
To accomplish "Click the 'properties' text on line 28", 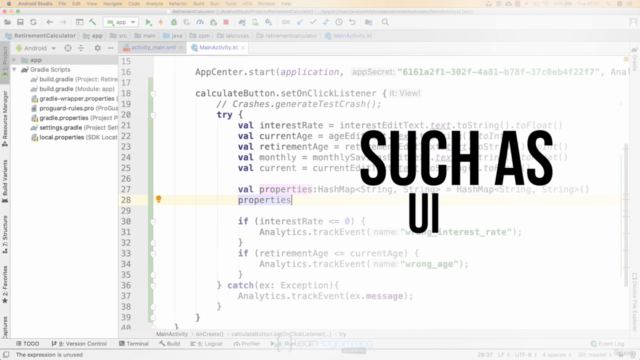I will [x=264, y=200].
